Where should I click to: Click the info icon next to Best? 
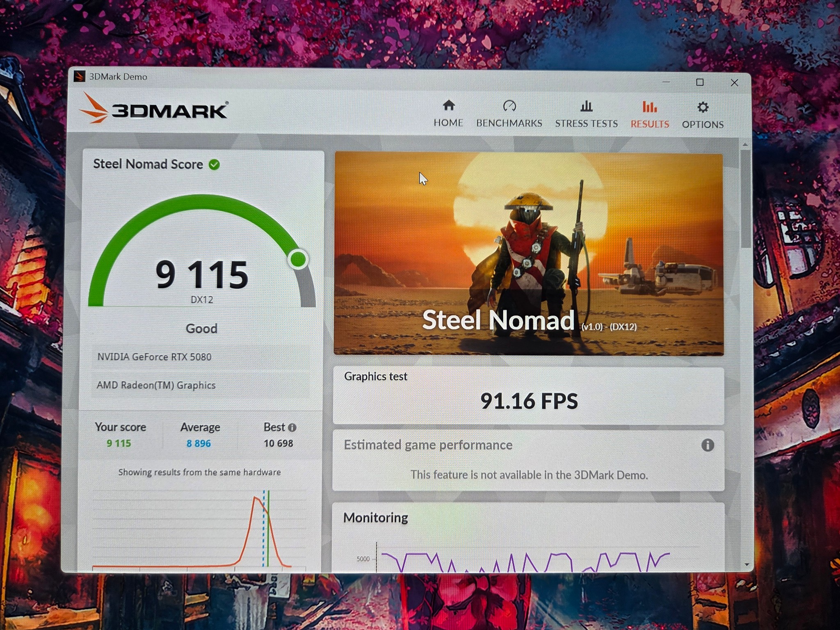292,427
